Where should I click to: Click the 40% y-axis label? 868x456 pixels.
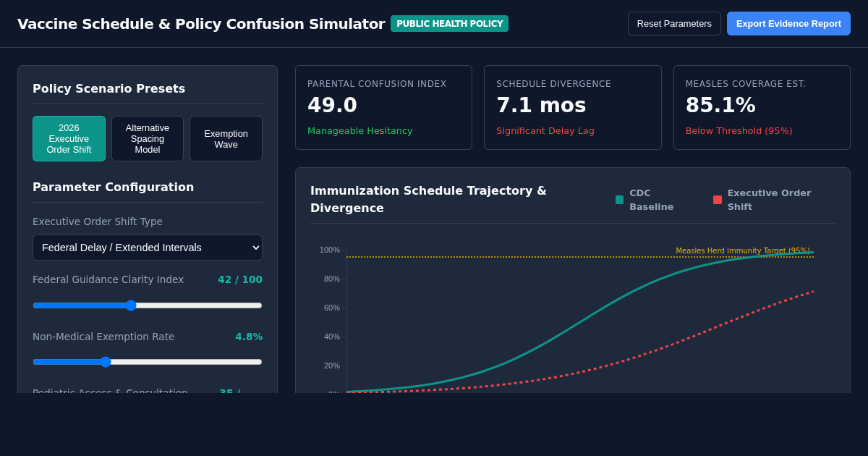coord(332,337)
